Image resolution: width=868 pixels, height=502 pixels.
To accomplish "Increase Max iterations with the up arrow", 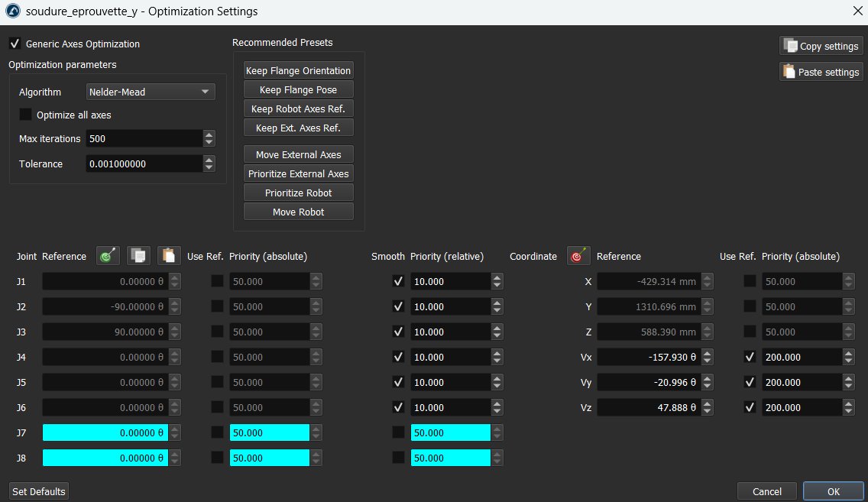I will click(209, 135).
